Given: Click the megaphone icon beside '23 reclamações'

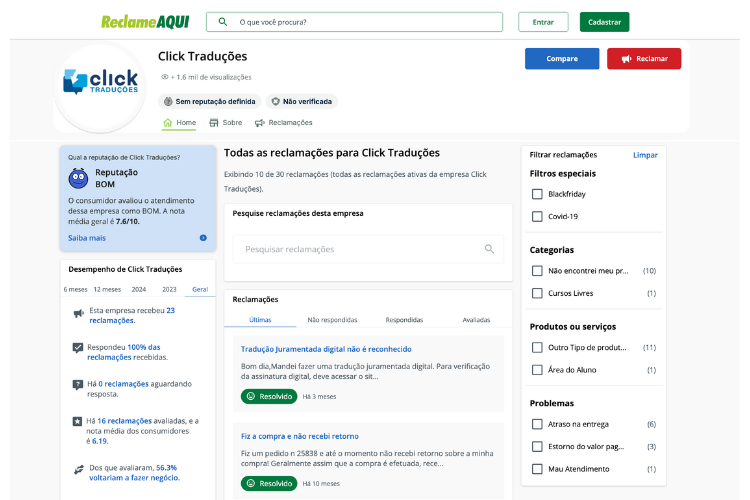Looking at the screenshot, I should [x=78, y=314].
